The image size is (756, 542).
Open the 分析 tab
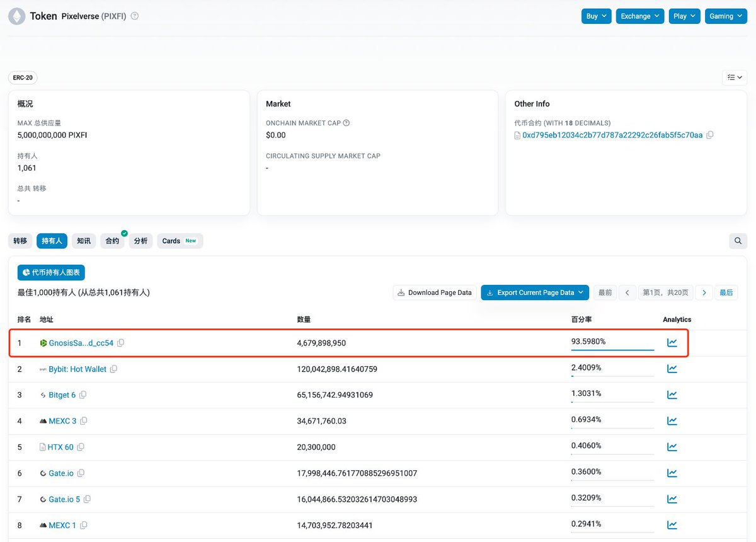[x=140, y=241]
